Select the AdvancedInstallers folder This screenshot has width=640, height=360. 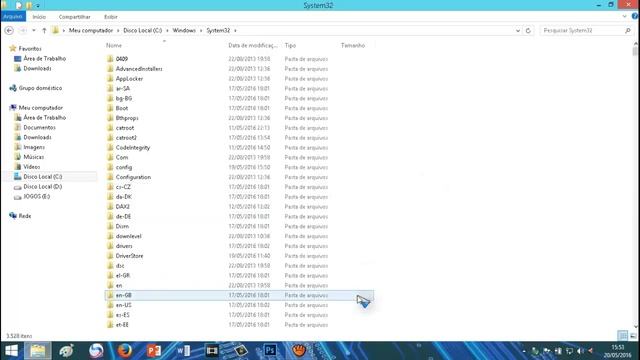point(139,69)
